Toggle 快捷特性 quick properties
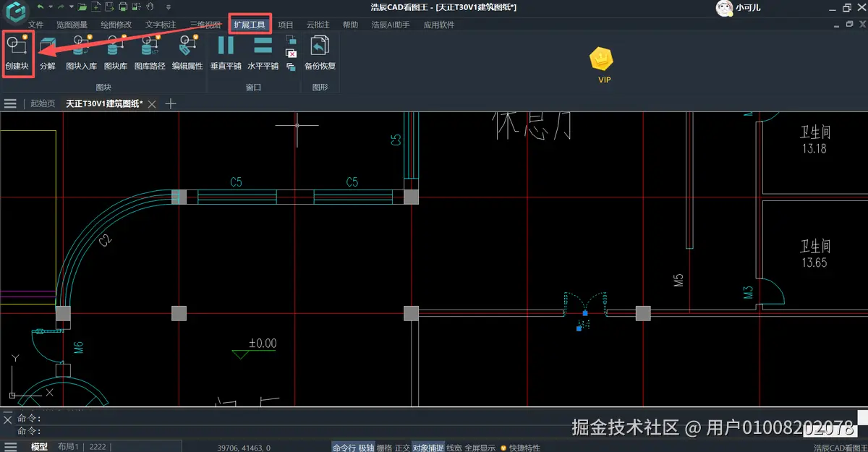The height and width of the screenshot is (452, 868). click(524, 448)
